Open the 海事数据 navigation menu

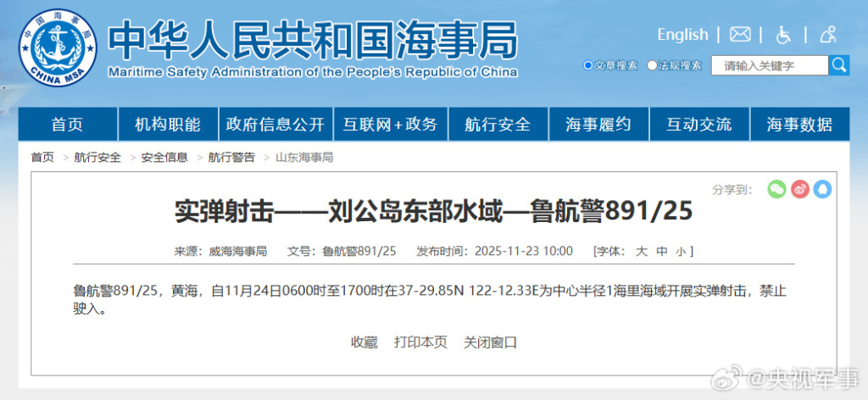coord(799,125)
